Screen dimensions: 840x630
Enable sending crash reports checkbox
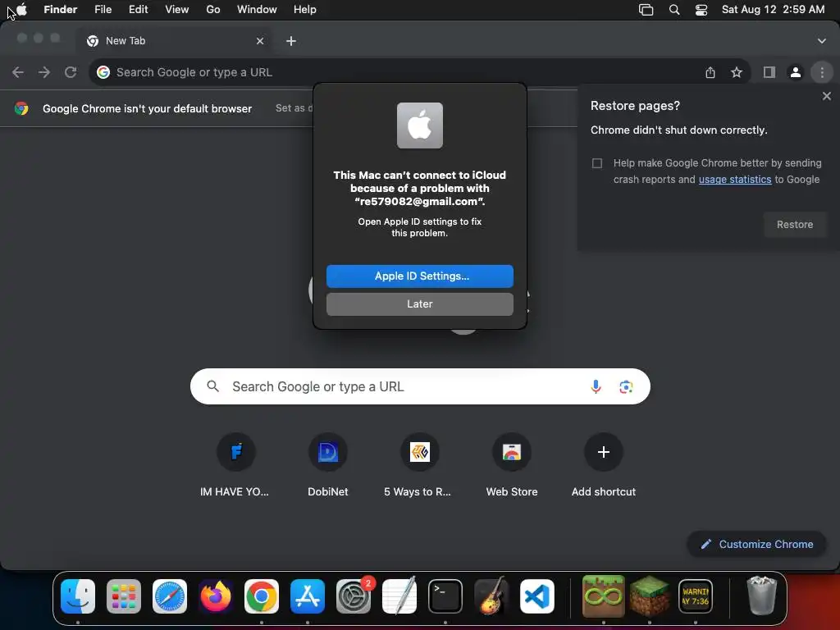tap(597, 163)
